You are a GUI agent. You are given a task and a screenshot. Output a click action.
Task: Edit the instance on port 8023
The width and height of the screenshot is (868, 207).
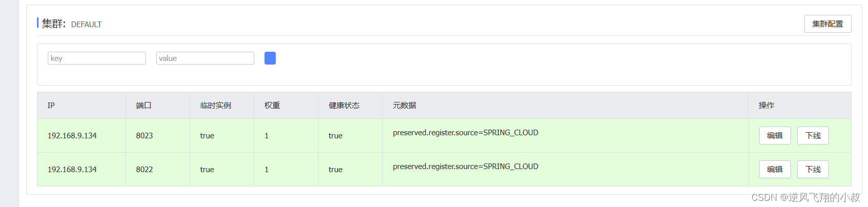pyautogui.click(x=775, y=136)
